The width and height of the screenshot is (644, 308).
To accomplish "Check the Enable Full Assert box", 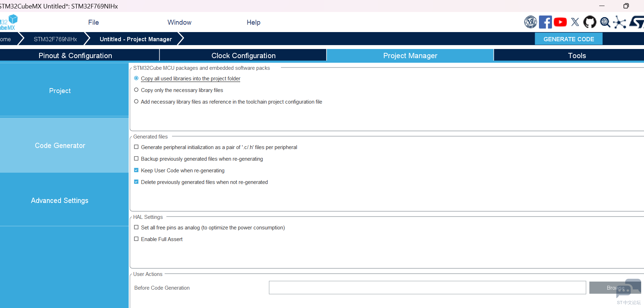I will pyautogui.click(x=136, y=239).
